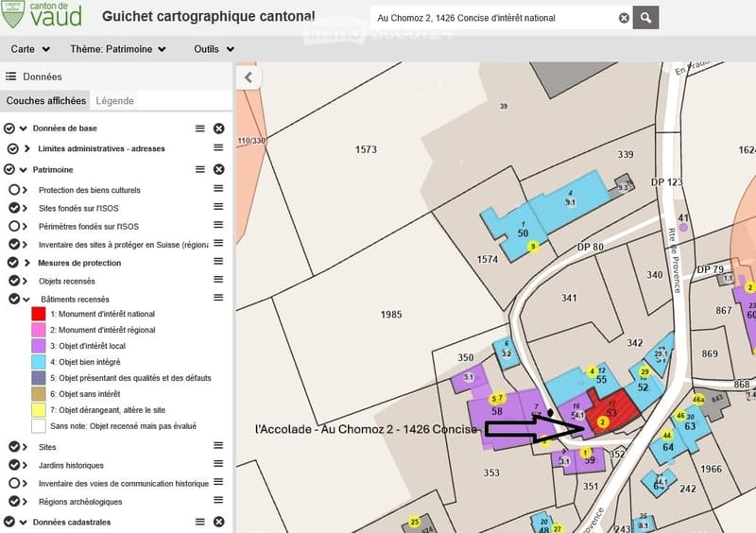Screen dimensions: 756x533
Task: Click the Données panel header
Action: pyautogui.click(x=116, y=77)
